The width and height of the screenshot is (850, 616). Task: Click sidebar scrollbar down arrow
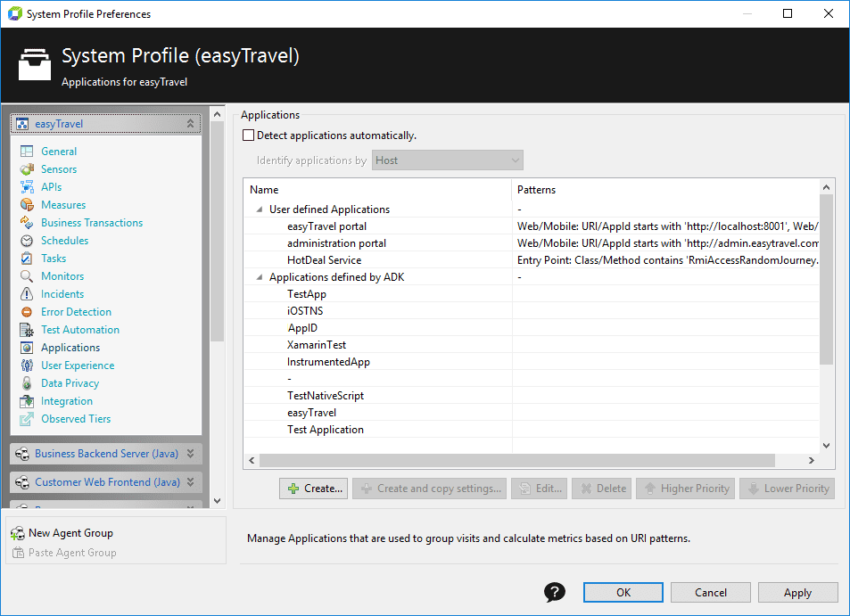pyautogui.click(x=218, y=501)
